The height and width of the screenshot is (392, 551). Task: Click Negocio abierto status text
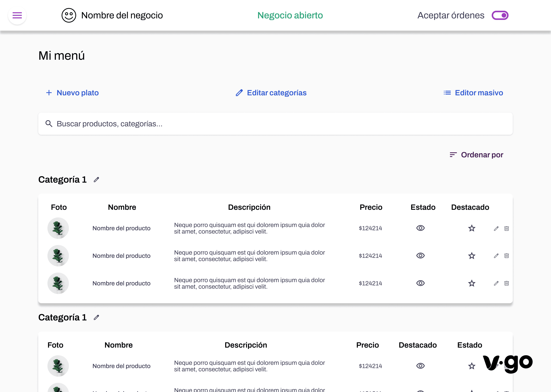[x=290, y=15]
